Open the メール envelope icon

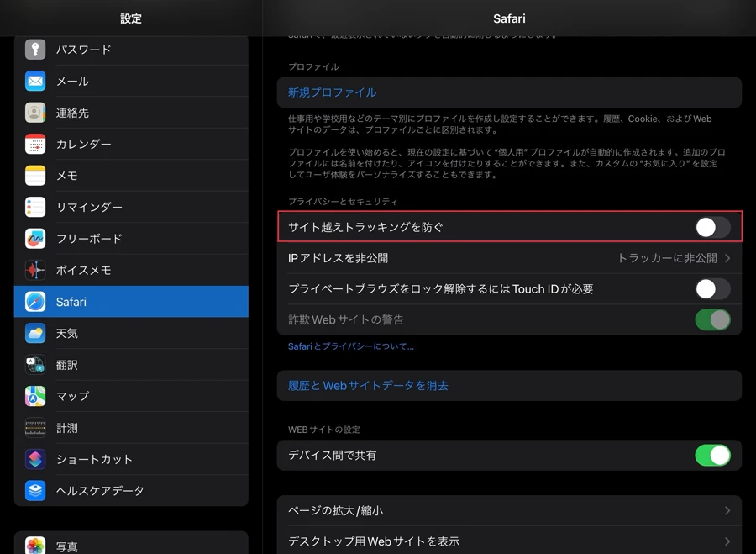pyautogui.click(x=35, y=82)
